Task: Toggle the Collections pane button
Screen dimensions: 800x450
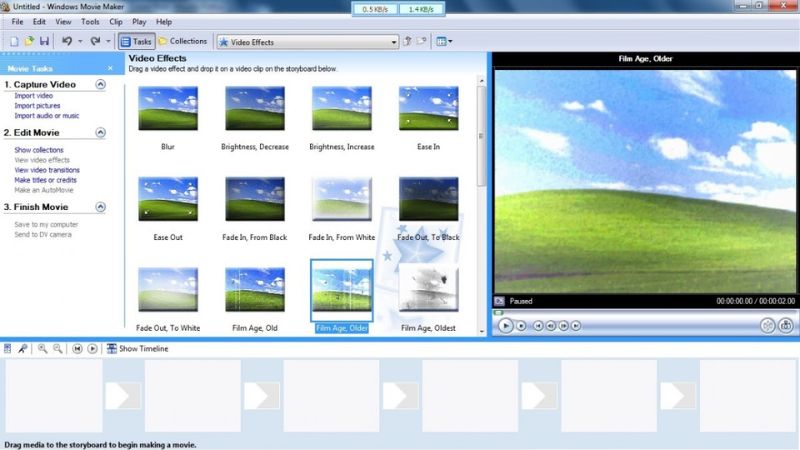Action: click(x=183, y=41)
